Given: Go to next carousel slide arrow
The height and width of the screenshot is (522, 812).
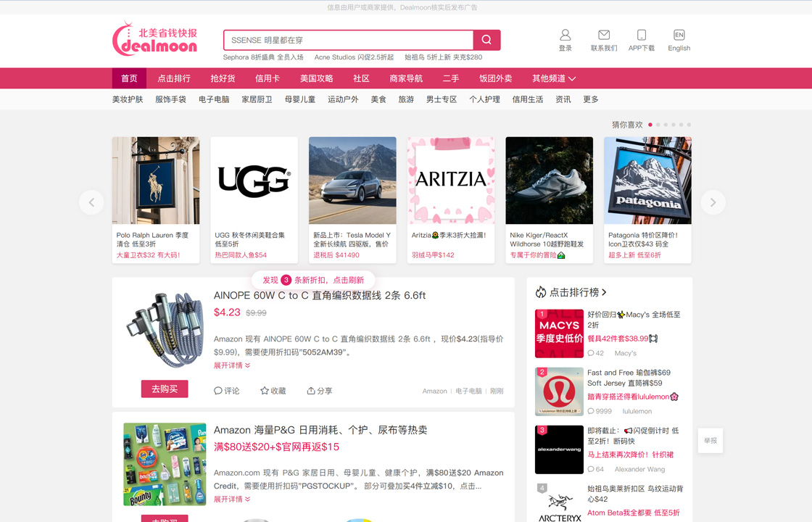Looking at the screenshot, I should pyautogui.click(x=713, y=202).
